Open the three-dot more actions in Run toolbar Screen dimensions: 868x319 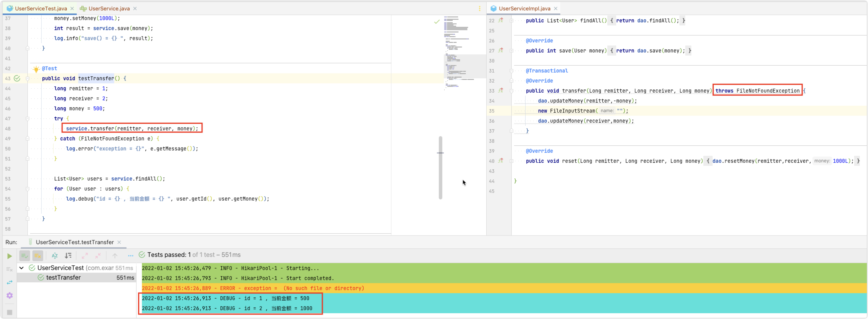pyautogui.click(x=131, y=256)
